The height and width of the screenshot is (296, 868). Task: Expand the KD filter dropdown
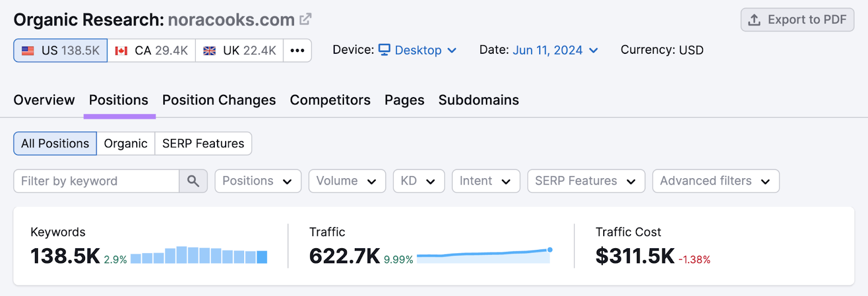pyautogui.click(x=418, y=181)
